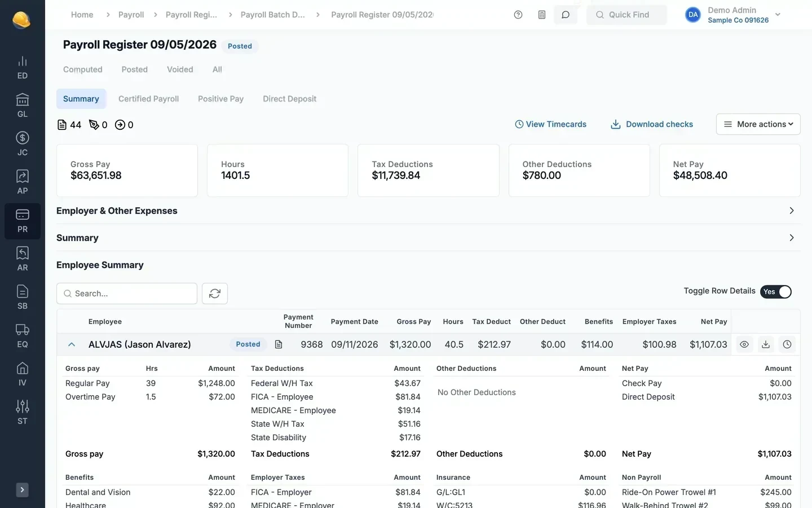The width and height of the screenshot is (812, 508).
Task: Open the IV inventory module
Action: tap(23, 375)
